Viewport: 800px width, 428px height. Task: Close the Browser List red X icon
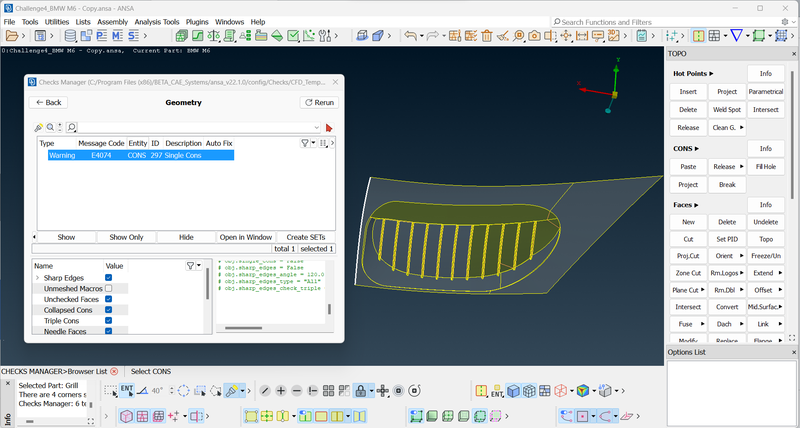[x=114, y=371]
